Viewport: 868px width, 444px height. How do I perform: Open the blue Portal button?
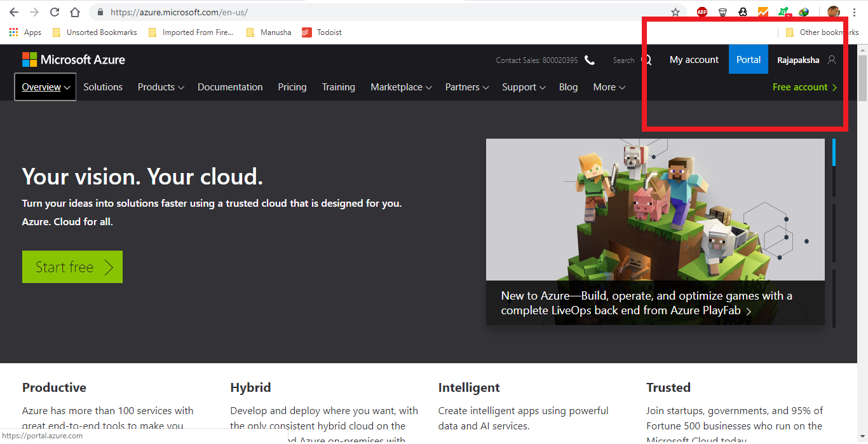click(x=749, y=59)
